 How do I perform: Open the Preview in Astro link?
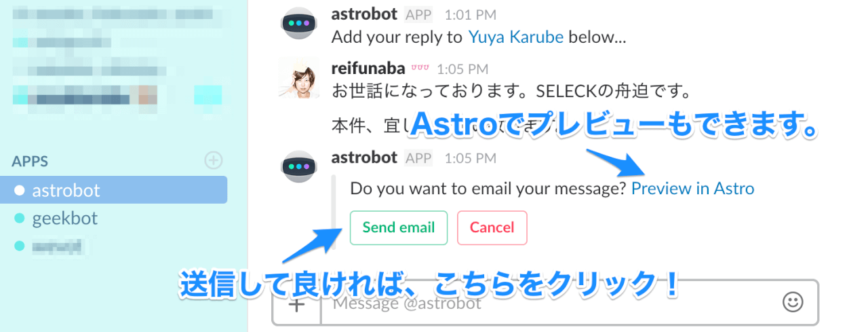tap(692, 188)
